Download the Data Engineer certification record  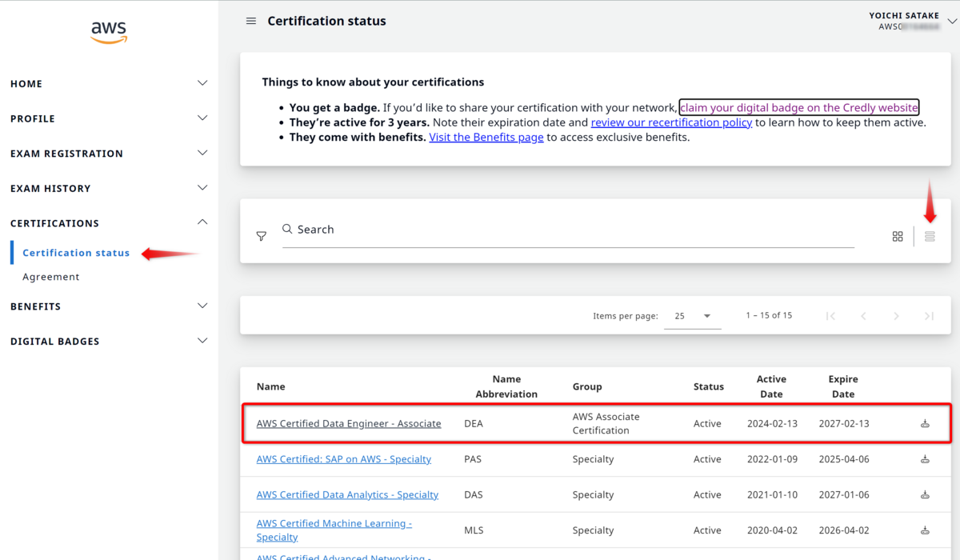pos(925,422)
